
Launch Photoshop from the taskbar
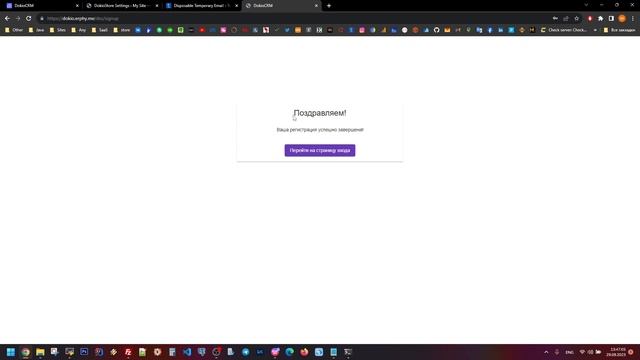click(84, 352)
